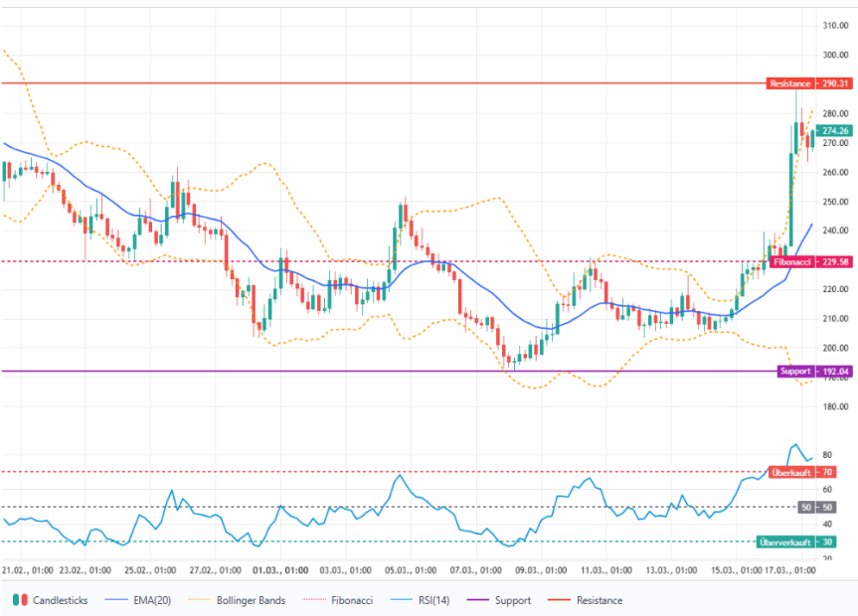
Task: Click the RSI(14) legend line marker
Action: click(406, 600)
